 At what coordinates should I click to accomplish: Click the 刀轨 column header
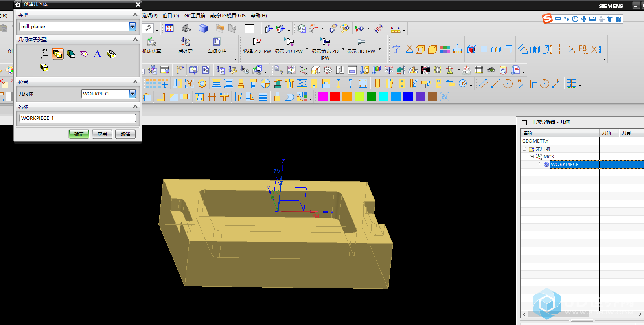pos(609,133)
